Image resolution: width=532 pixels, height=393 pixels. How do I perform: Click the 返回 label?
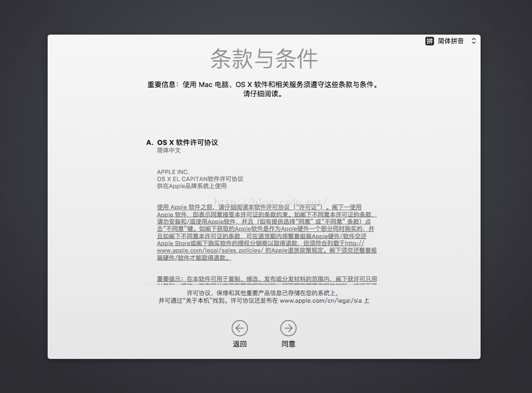tap(240, 344)
